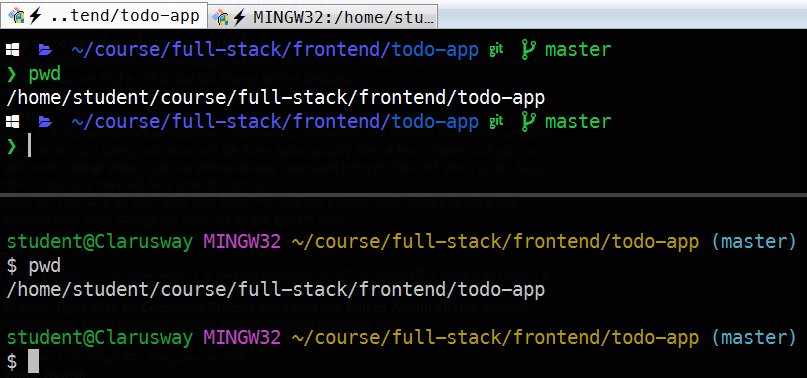Switch to the ..tend/todo-app tab
807x378 pixels.
(x=104, y=16)
